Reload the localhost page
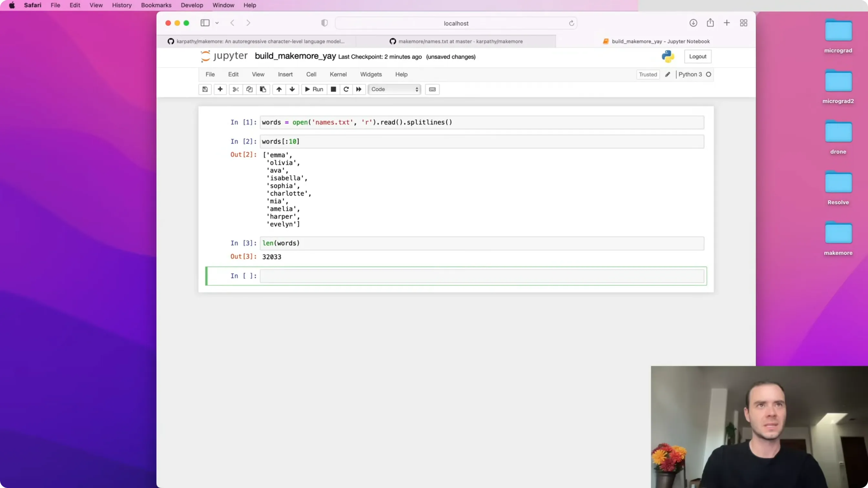Image resolution: width=868 pixels, height=488 pixels. point(572,23)
